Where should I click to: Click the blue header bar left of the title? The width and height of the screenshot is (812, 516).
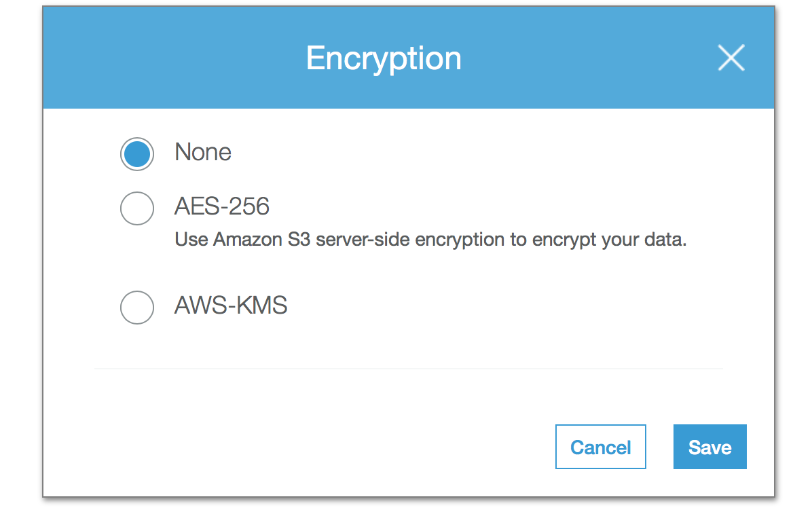(x=170, y=58)
